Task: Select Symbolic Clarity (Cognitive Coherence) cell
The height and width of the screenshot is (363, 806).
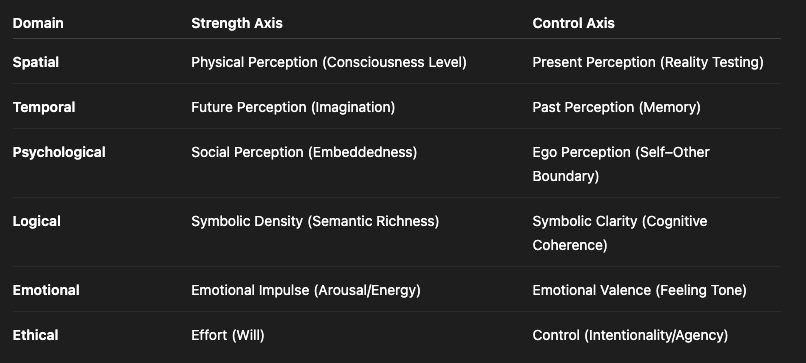Action: 620,233
